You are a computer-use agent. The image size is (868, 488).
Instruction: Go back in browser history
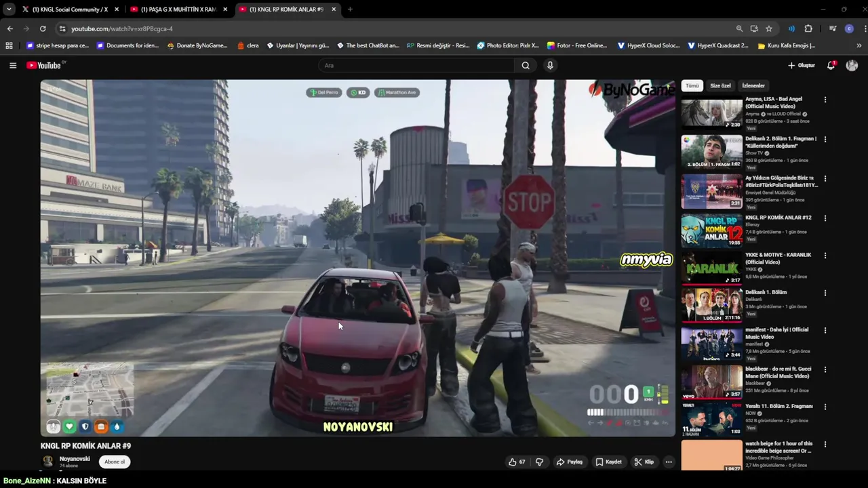(x=9, y=28)
